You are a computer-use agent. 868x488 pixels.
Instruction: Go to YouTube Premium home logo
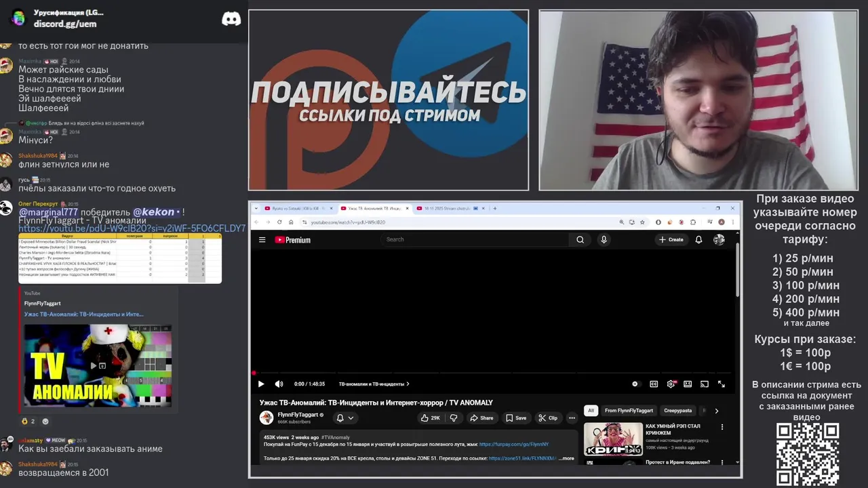tap(292, 240)
